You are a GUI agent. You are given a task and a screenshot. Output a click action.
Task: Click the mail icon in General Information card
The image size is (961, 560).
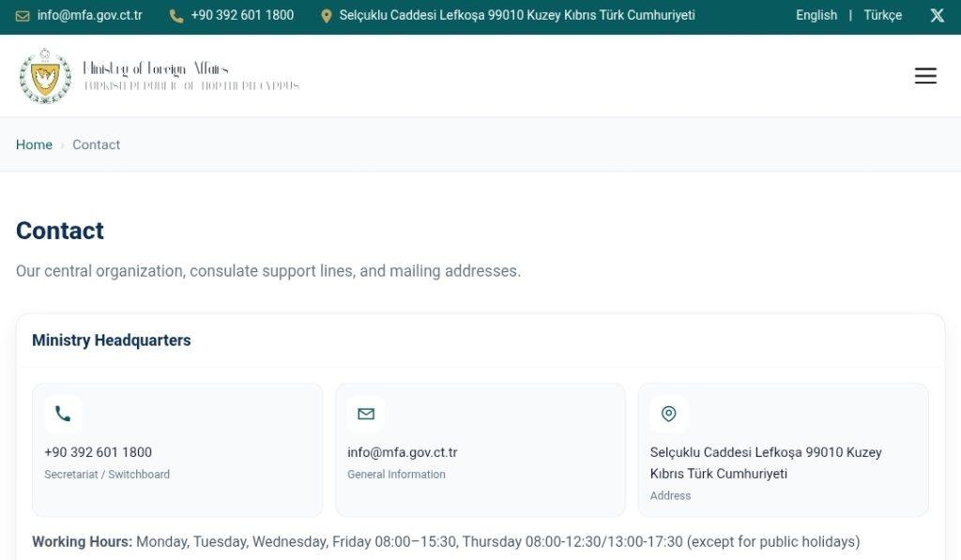click(x=366, y=415)
